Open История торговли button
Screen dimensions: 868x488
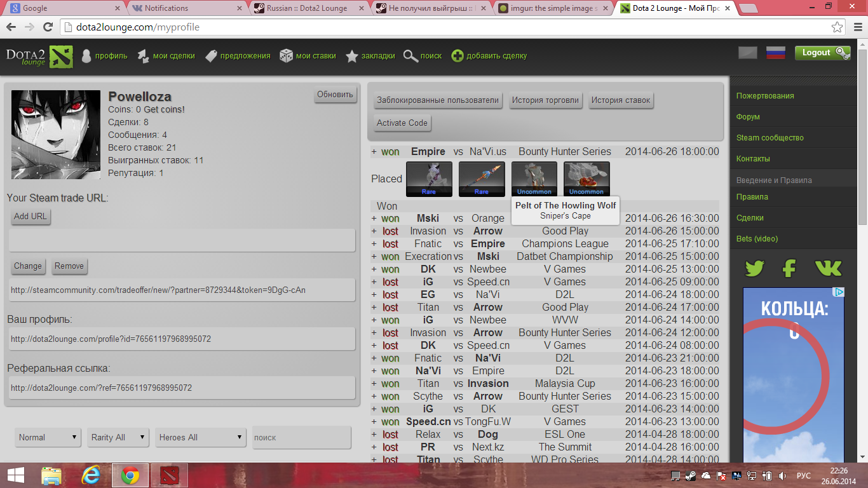click(x=545, y=100)
